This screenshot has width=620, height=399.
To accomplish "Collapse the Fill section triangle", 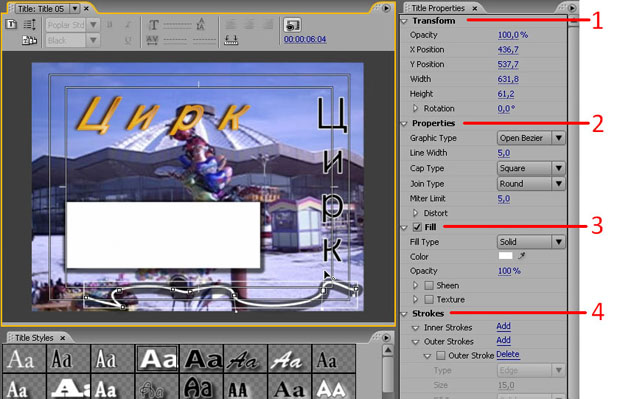I will 404,227.
